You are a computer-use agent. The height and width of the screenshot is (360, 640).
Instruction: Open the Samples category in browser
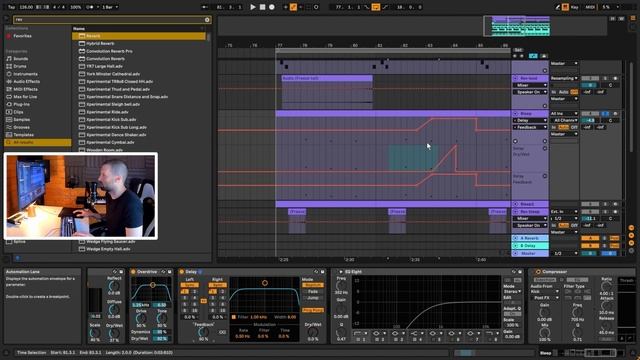22,120
